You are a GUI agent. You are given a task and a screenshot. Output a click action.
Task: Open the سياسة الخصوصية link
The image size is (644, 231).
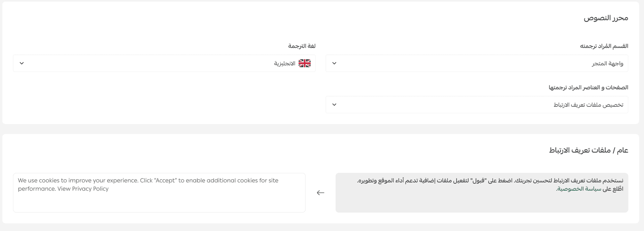pyautogui.click(x=579, y=189)
